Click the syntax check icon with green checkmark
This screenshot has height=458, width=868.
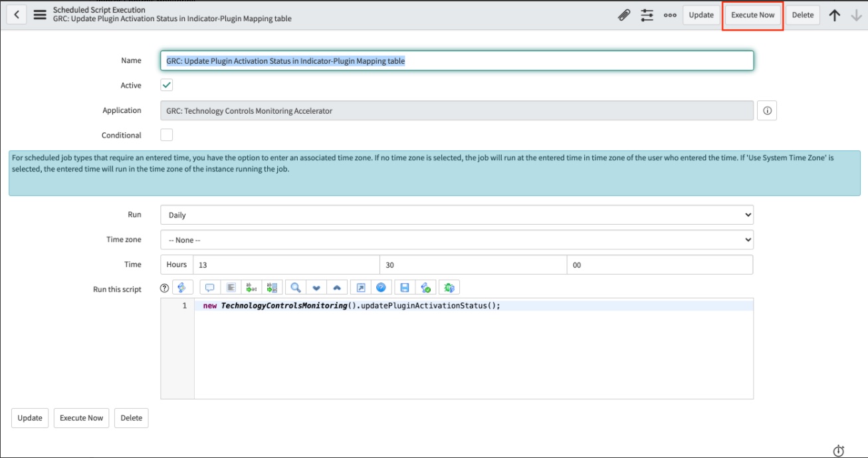click(425, 287)
